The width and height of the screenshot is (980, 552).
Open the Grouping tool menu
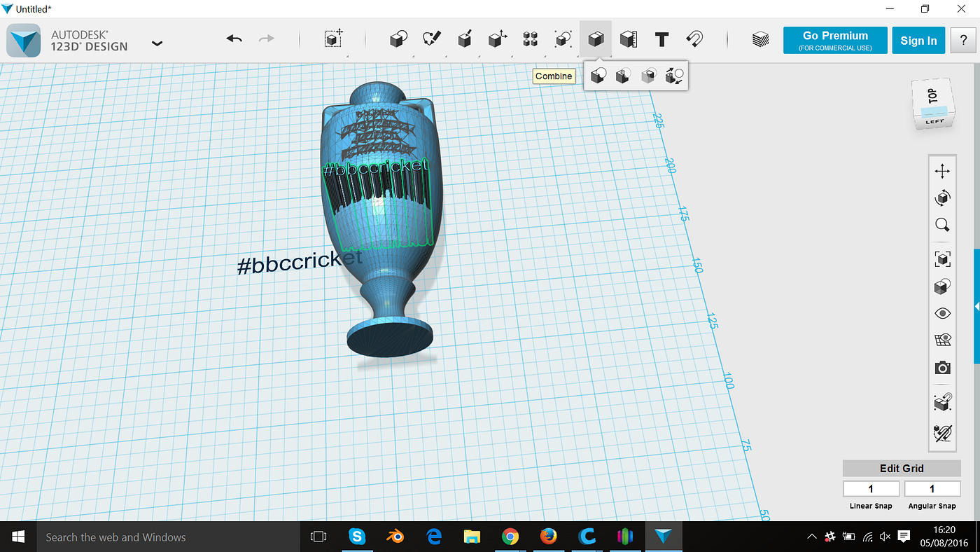pyautogui.click(x=563, y=39)
